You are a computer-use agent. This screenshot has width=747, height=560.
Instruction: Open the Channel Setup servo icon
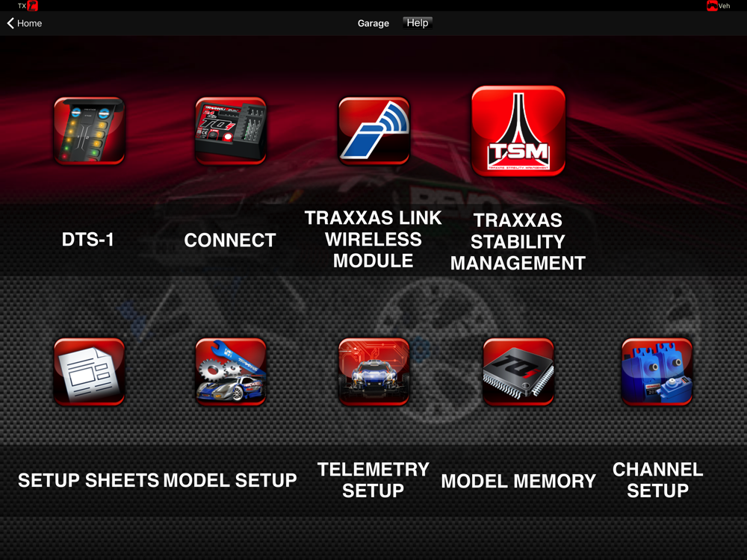(x=657, y=372)
